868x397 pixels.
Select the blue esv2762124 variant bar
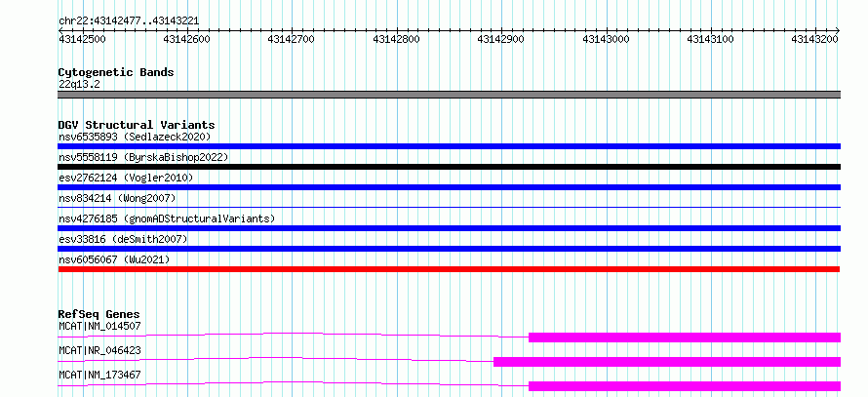449,187
